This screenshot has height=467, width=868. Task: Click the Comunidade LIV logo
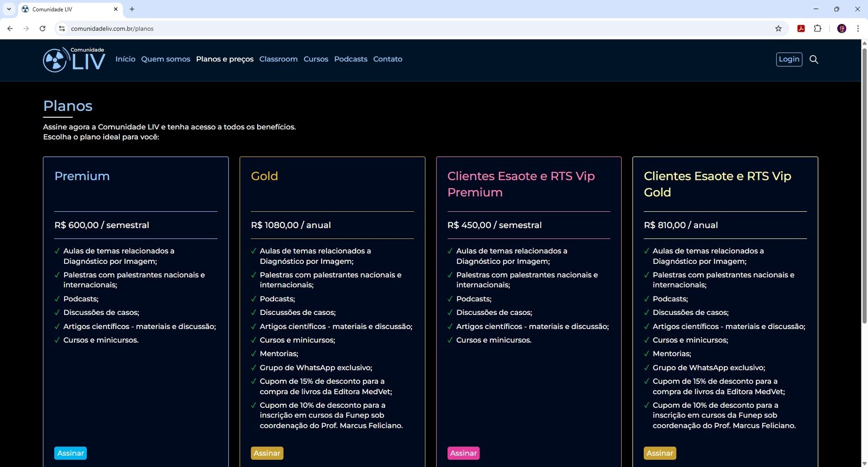(74, 59)
